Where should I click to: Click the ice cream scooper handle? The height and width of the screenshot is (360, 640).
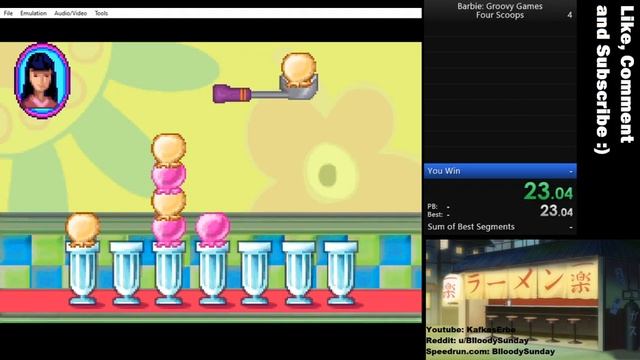[231, 94]
